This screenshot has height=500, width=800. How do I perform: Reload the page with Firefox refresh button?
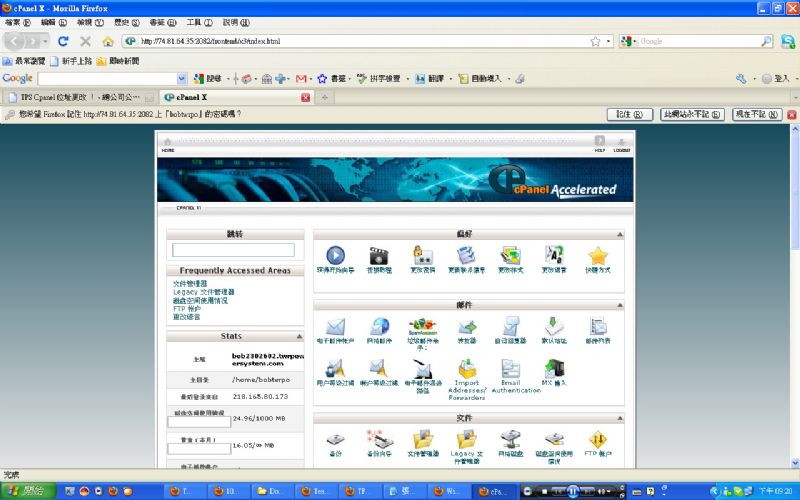click(63, 41)
